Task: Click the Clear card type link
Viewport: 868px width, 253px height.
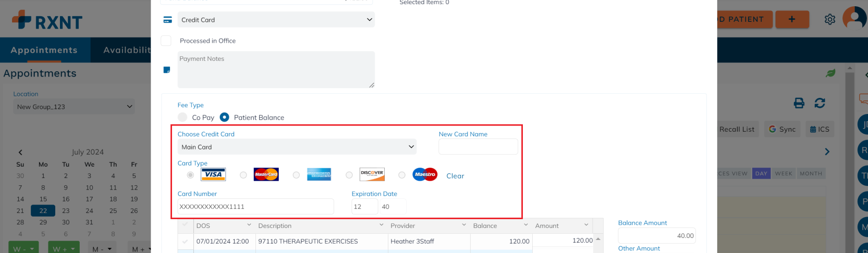Action: [455, 176]
